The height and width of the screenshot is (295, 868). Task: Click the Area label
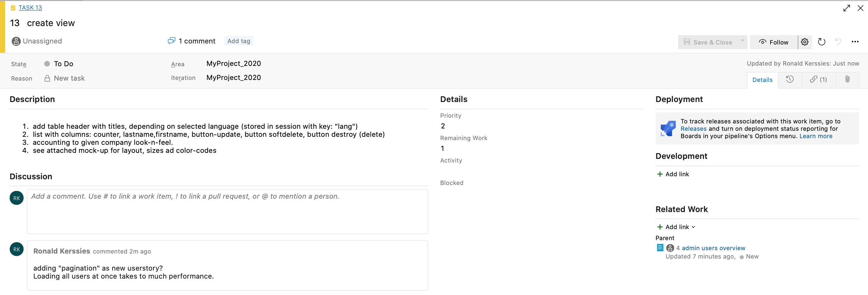[x=177, y=64]
